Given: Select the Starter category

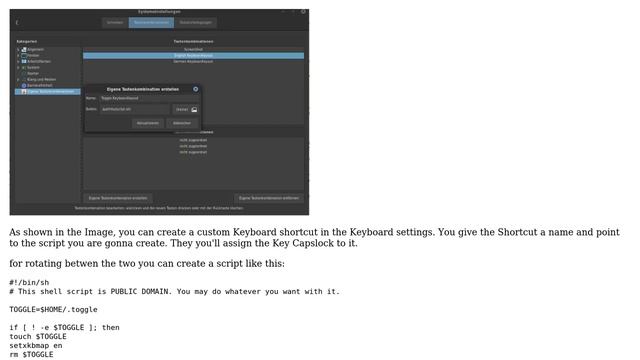Looking at the screenshot, I should (x=33, y=73).
